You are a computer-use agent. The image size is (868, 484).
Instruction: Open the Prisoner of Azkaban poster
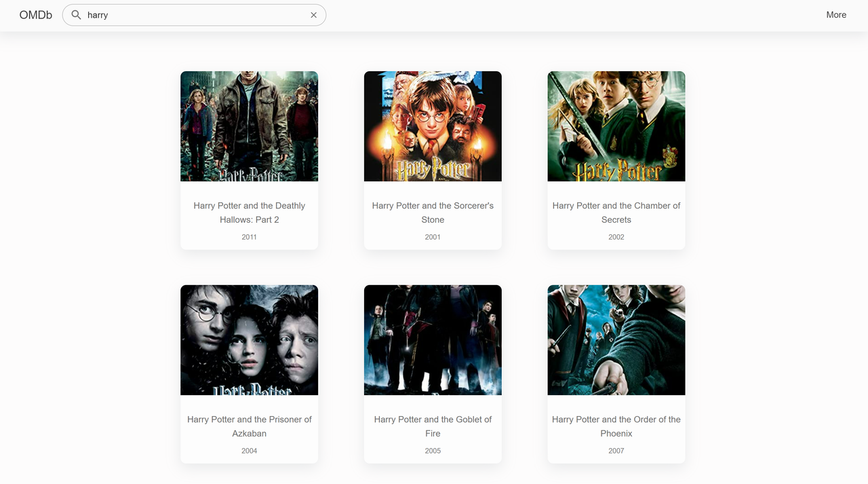tap(249, 340)
